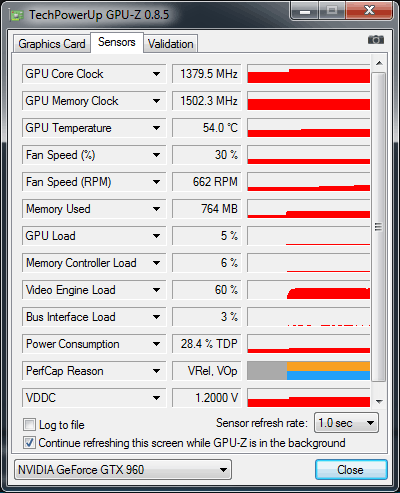Select the Sensors tab
The height and width of the screenshot is (493, 400).
point(117,42)
